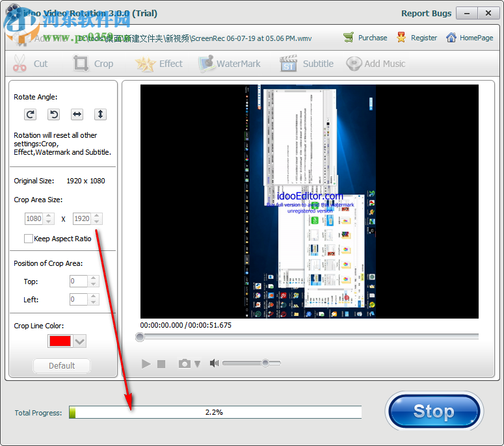
Task: Click the crop width field showing 1080
Action: click(x=34, y=218)
